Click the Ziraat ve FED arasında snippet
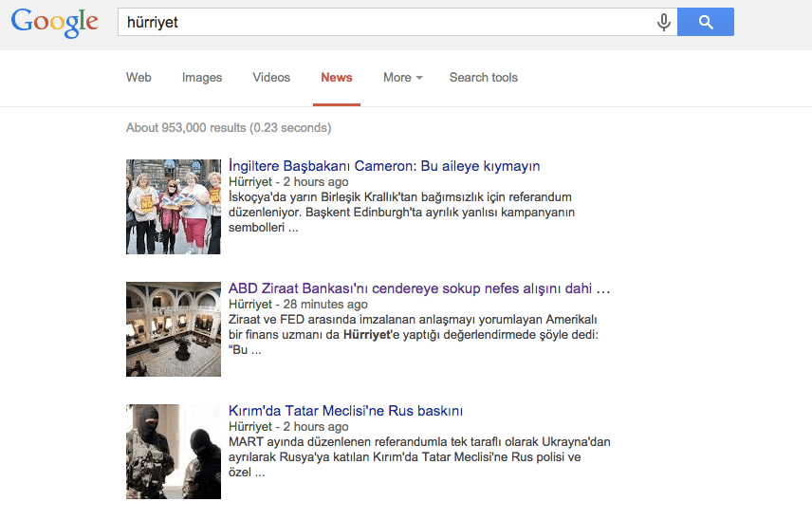This screenshot has height=520, width=812. tap(414, 335)
